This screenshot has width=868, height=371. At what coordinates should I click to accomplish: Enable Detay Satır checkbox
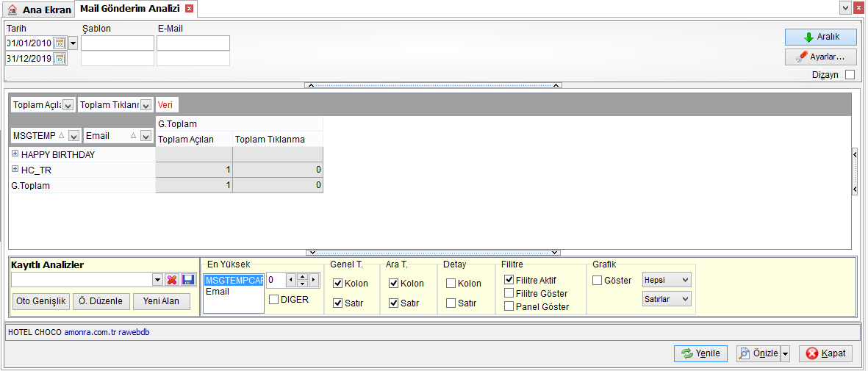coord(451,303)
